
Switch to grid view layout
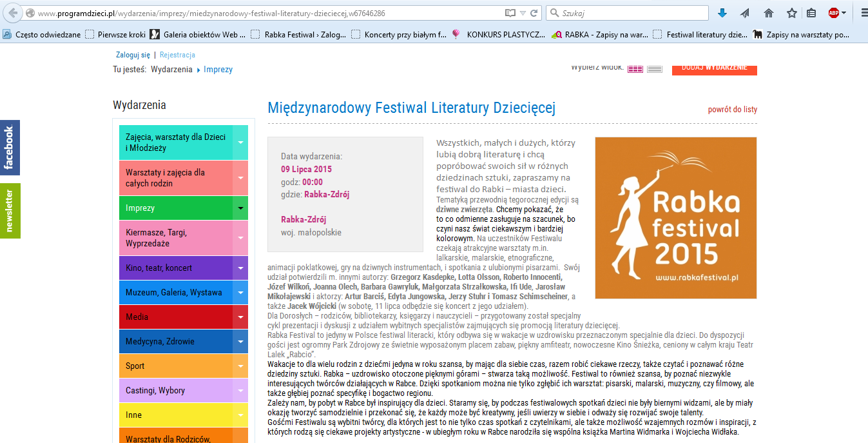point(635,69)
